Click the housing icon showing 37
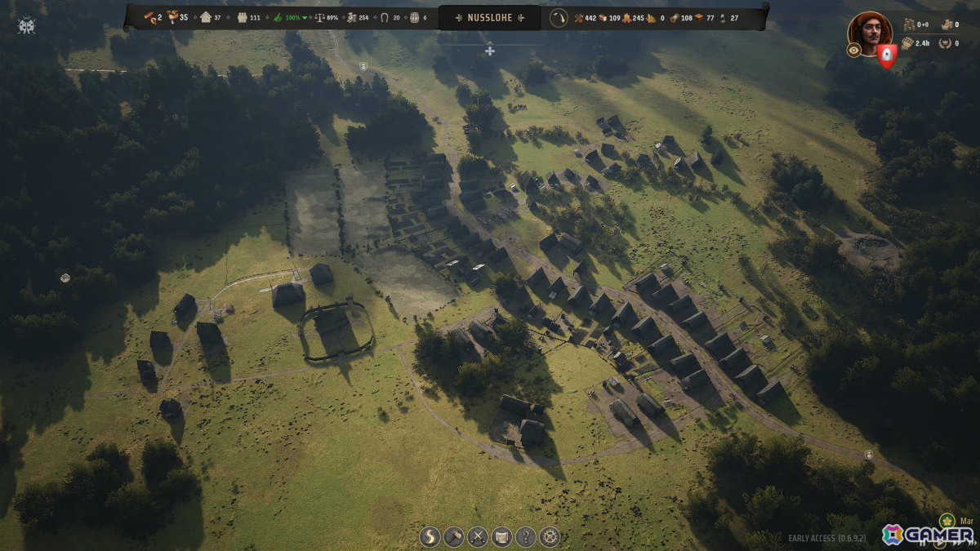 (x=205, y=18)
